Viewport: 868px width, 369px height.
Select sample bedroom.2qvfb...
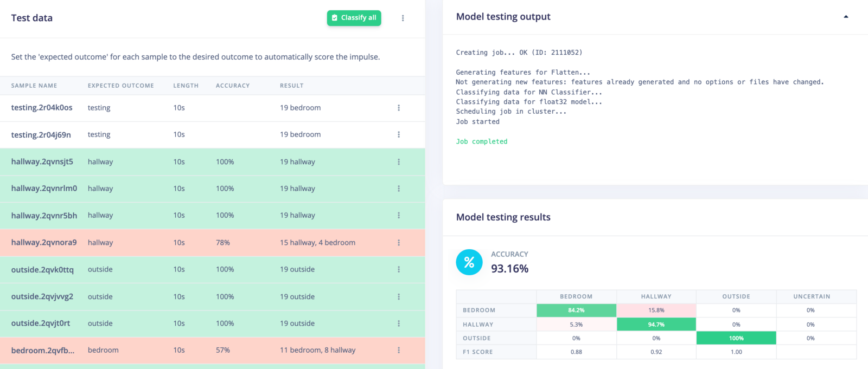coord(43,350)
